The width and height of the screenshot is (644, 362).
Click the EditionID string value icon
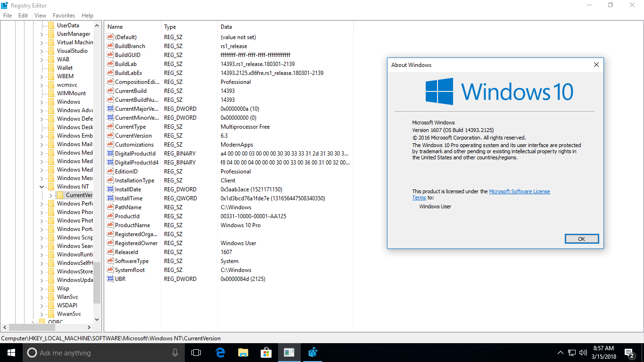click(x=110, y=172)
